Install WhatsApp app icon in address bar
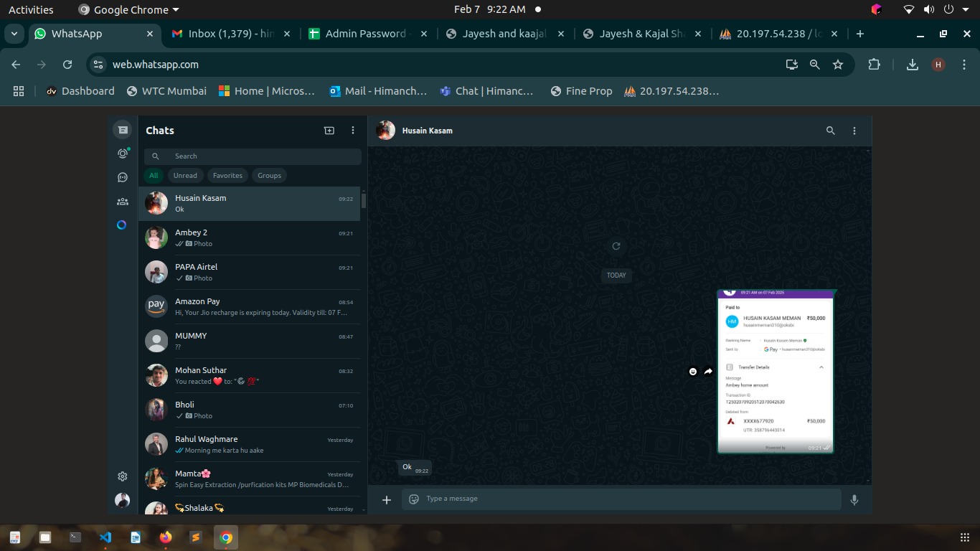This screenshot has height=551, width=980. [792, 65]
